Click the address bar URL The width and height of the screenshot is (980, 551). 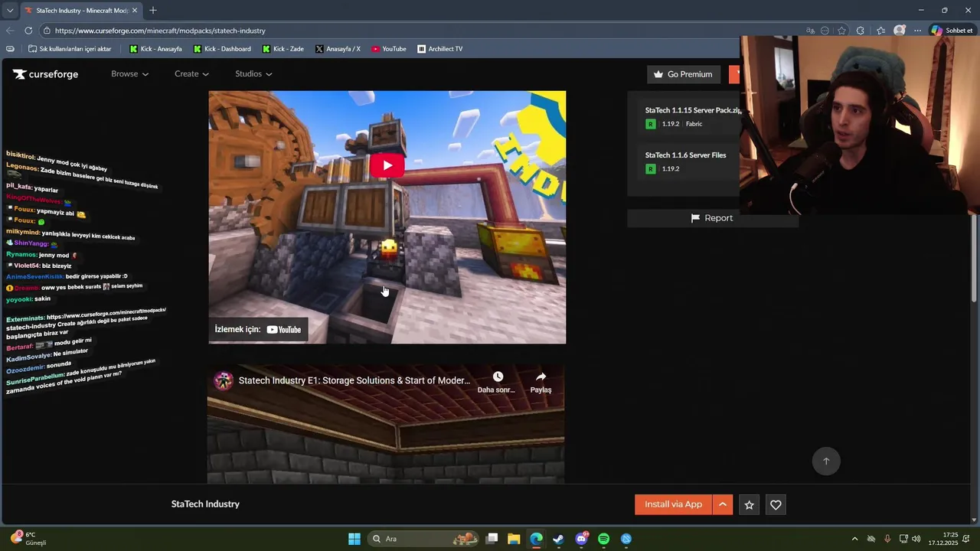160,31
